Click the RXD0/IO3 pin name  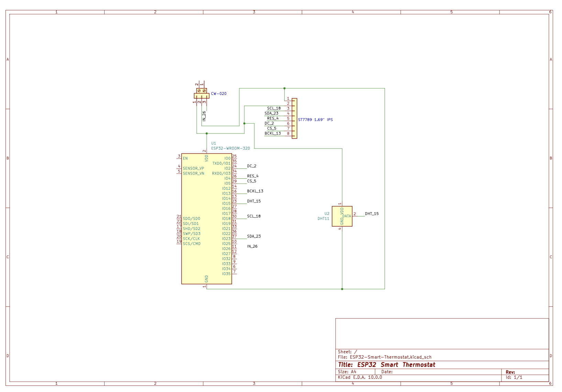221,174
